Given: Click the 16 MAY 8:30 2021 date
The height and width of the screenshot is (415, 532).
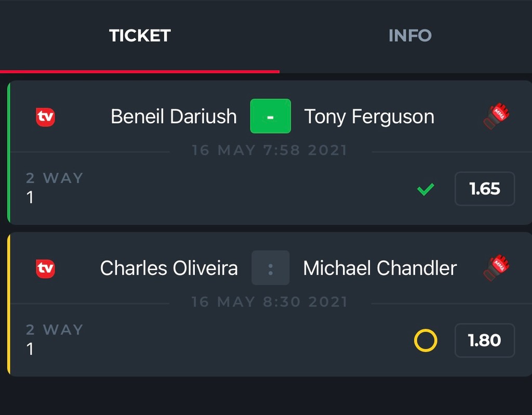Looking at the screenshot, I should click(270, 302).
